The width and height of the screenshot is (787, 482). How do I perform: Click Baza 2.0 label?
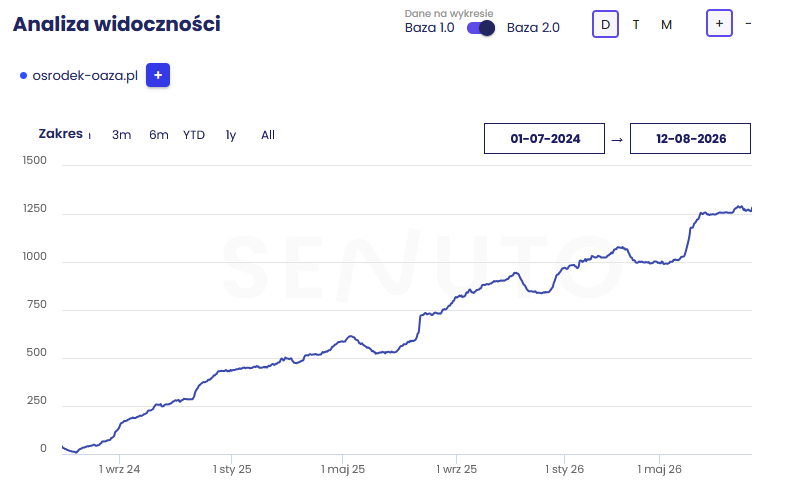(533, 28)
